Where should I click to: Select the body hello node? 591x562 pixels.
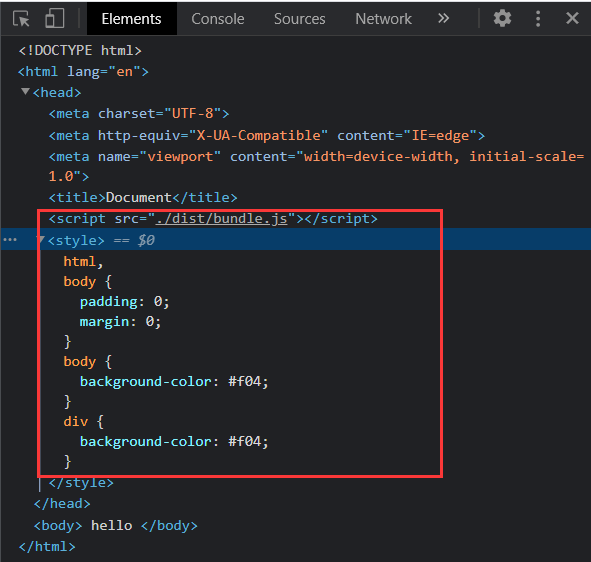pos(116,526)
